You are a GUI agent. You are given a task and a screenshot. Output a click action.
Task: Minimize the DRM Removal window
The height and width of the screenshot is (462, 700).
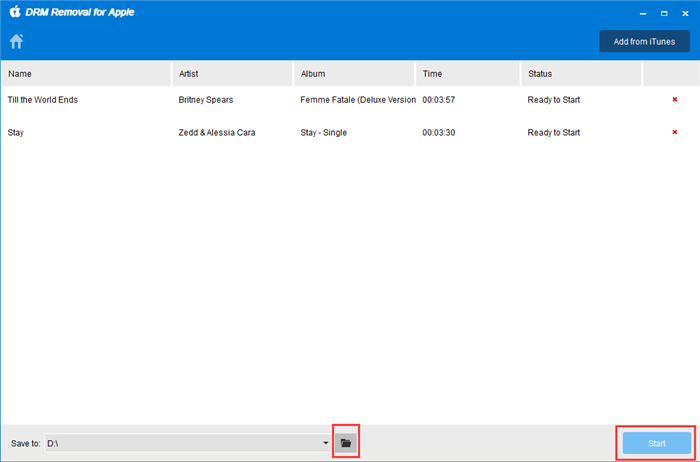643,14
